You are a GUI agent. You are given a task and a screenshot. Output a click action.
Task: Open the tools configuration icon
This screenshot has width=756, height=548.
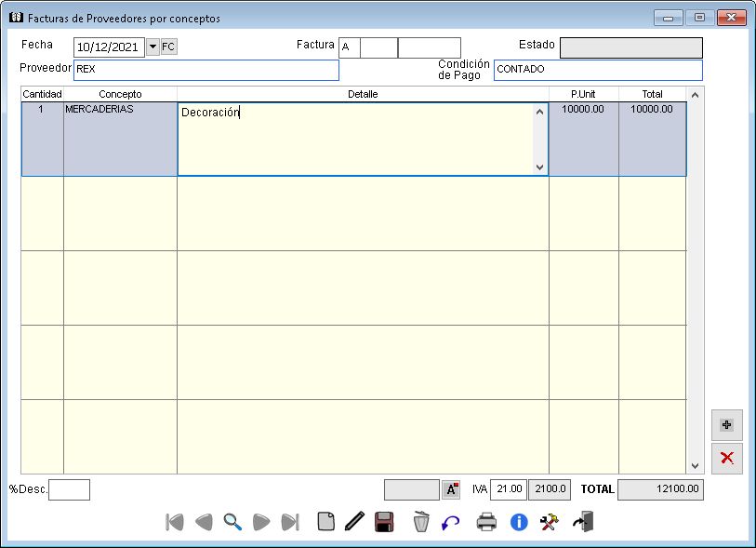[549, 522]
